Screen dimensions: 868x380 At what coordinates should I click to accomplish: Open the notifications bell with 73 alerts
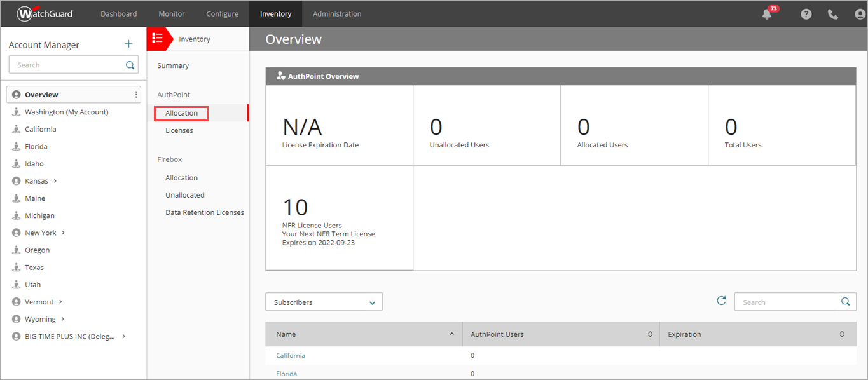click(767, 13)
